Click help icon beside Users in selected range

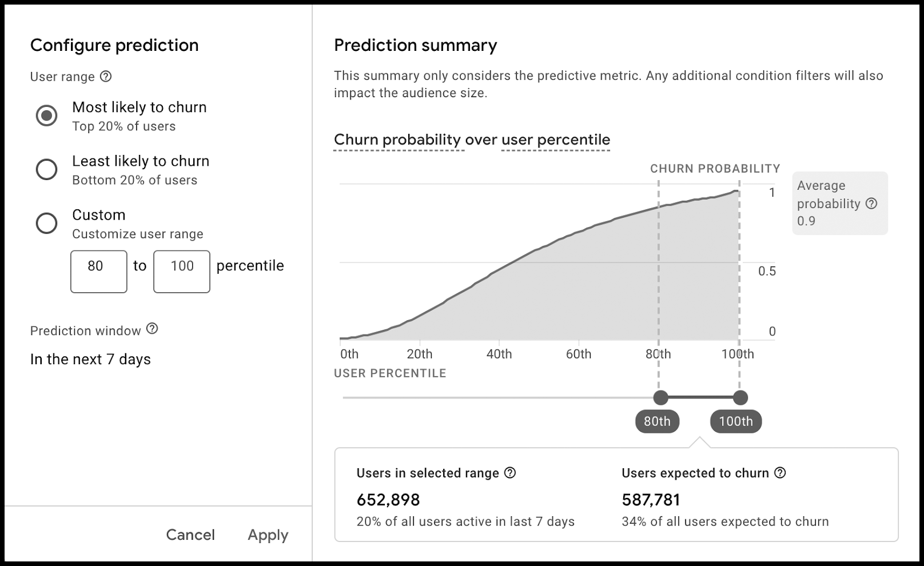pyautogui.click(x=510, y=473)
